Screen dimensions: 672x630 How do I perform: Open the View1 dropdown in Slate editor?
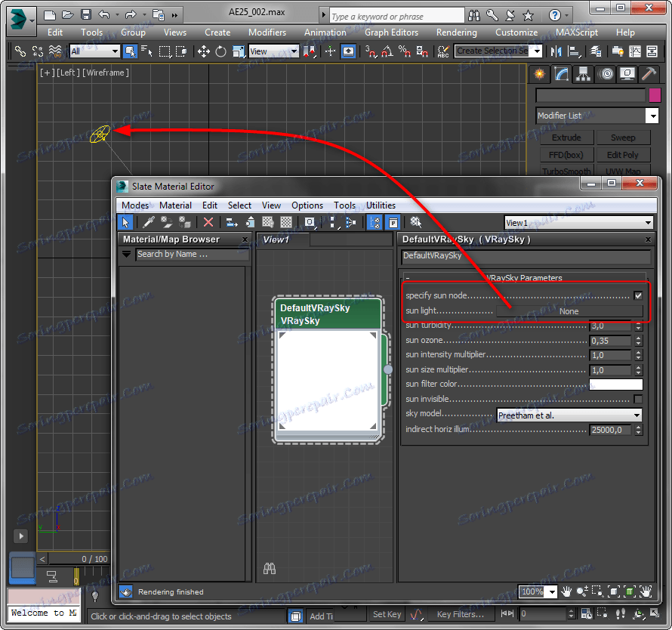[578, 223]
